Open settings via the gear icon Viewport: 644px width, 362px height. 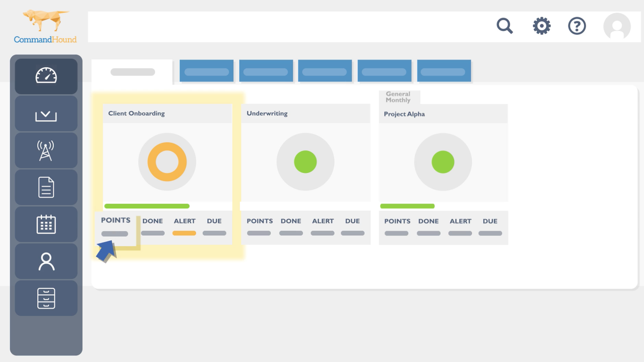(542, 26)
